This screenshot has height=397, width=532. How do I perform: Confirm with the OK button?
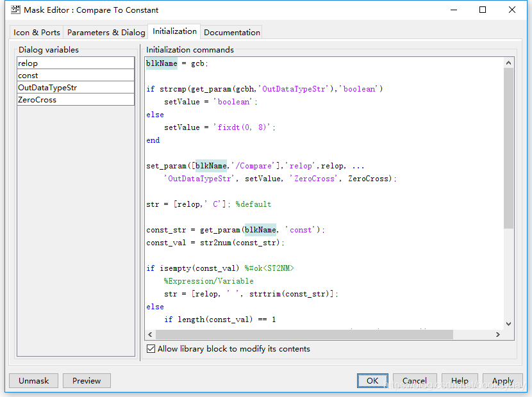coord(372,381)
